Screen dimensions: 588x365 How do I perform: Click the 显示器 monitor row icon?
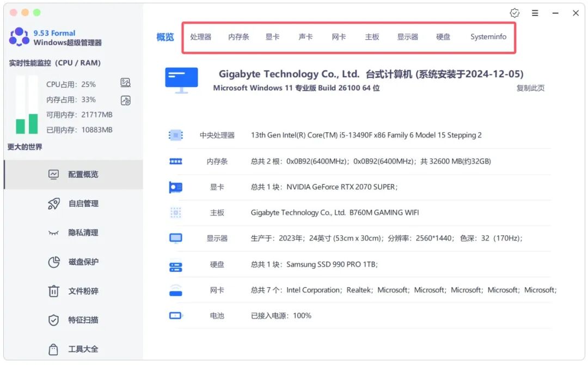click(x=175, y=238)
